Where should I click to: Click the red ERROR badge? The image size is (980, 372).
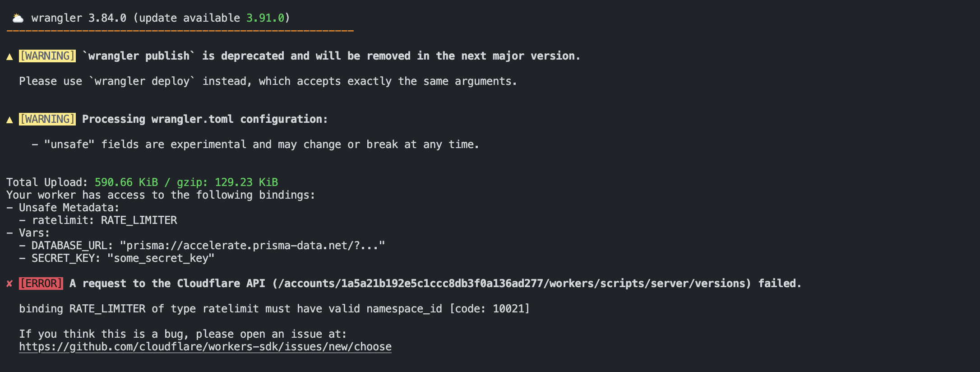point(41,284)
